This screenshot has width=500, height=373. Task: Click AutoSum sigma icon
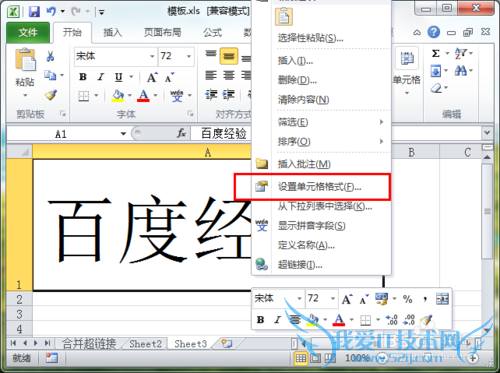(x=435, y=53)
